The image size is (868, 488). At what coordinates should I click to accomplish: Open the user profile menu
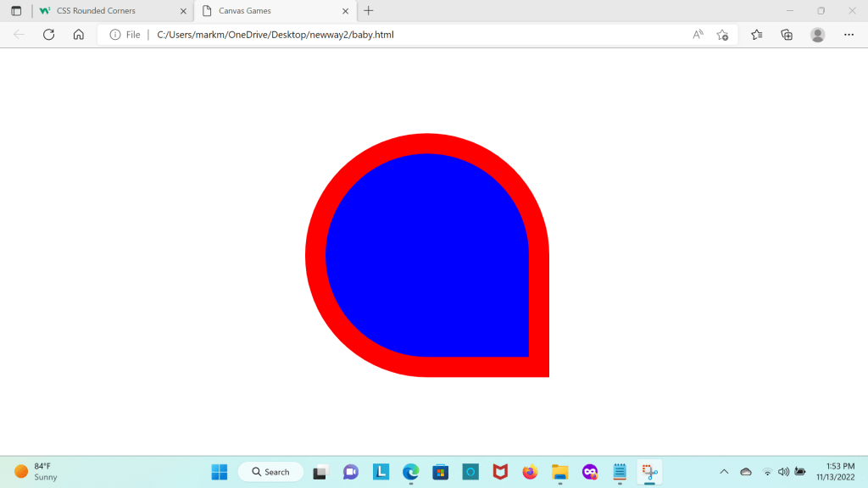pyautogui.click(x=817, y=35)
